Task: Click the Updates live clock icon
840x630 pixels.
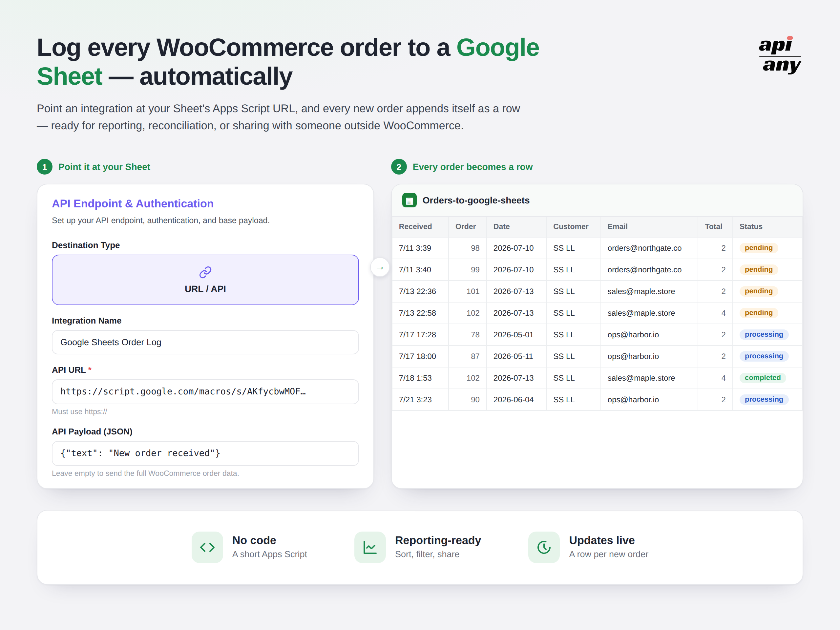Action: point(544,547)
